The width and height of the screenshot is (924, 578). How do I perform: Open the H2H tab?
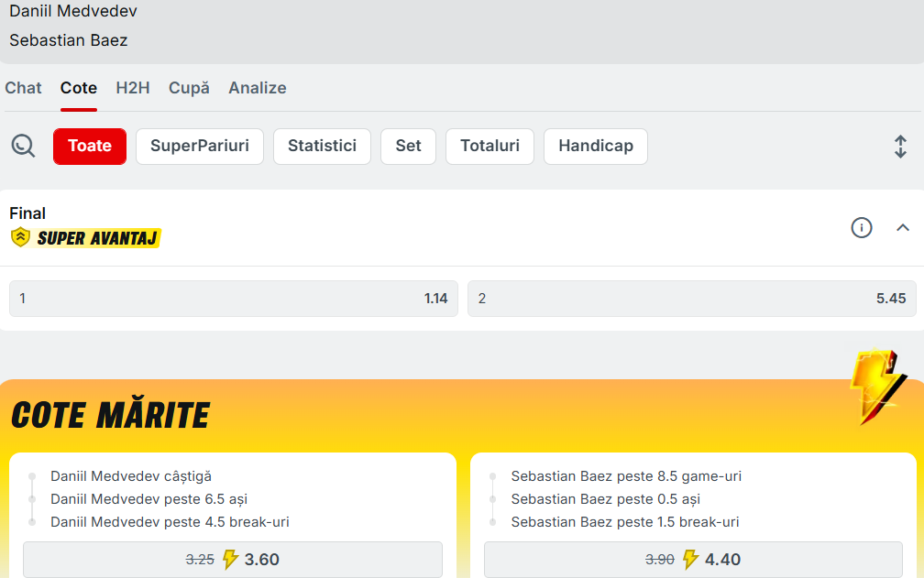(133, 88)
